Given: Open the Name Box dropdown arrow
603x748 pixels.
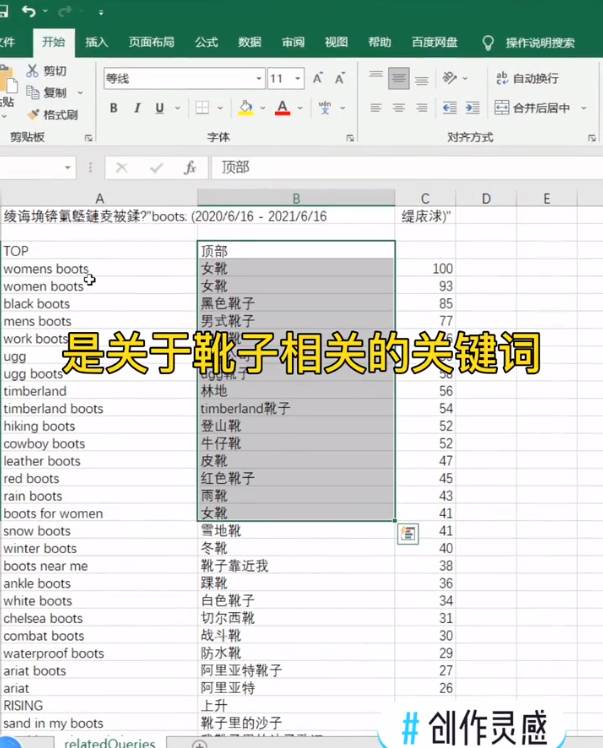Looking at the screenshot, I should (x=68, y=168).
